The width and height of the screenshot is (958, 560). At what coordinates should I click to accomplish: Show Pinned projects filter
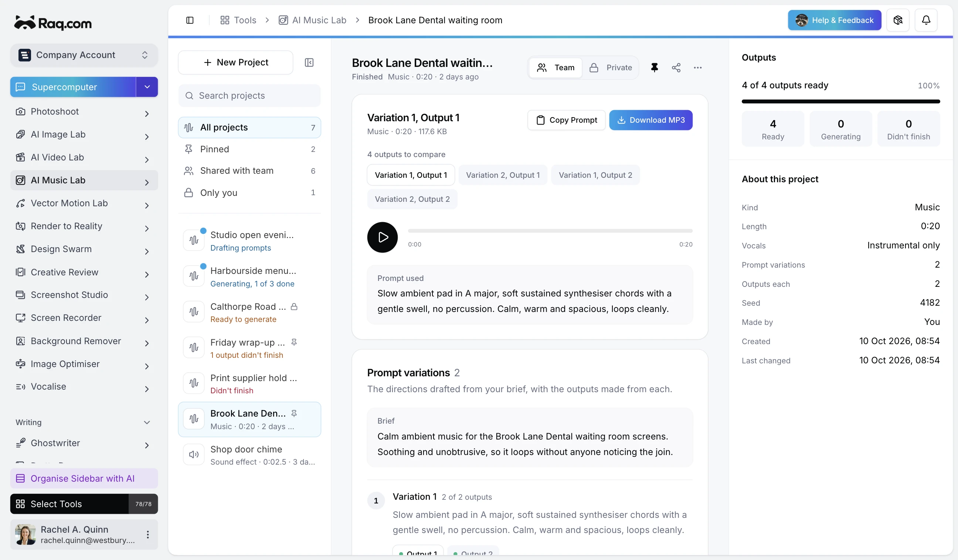pyautogui.click(x=249, y=149)
